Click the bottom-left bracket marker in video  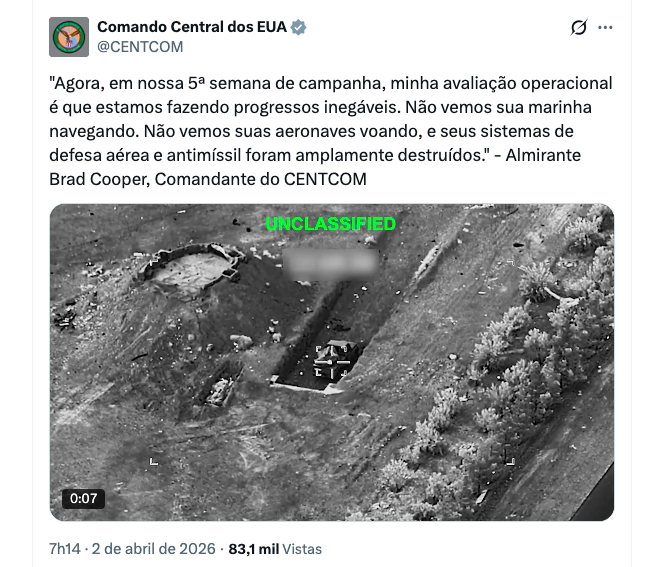click(x=154, y=462)
